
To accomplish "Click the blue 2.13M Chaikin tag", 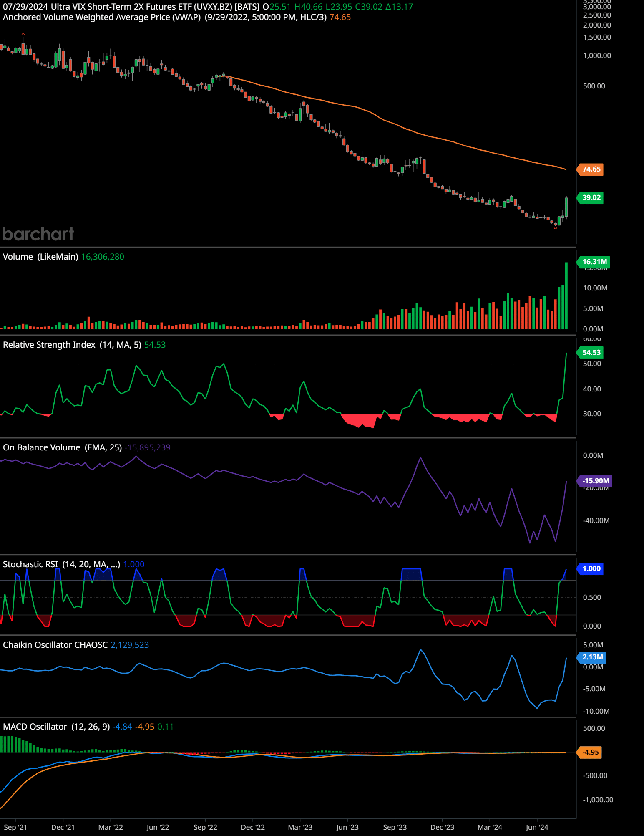I will coord(591,657).
